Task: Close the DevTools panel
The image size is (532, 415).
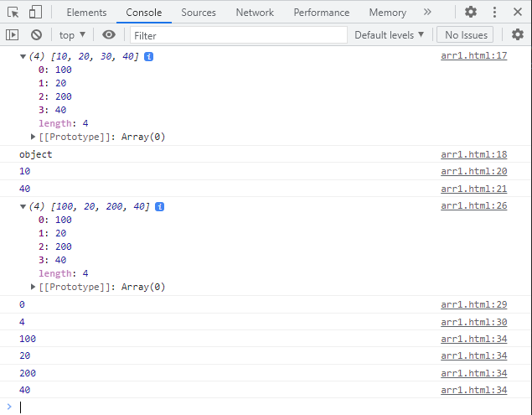Action: (518, 13)
